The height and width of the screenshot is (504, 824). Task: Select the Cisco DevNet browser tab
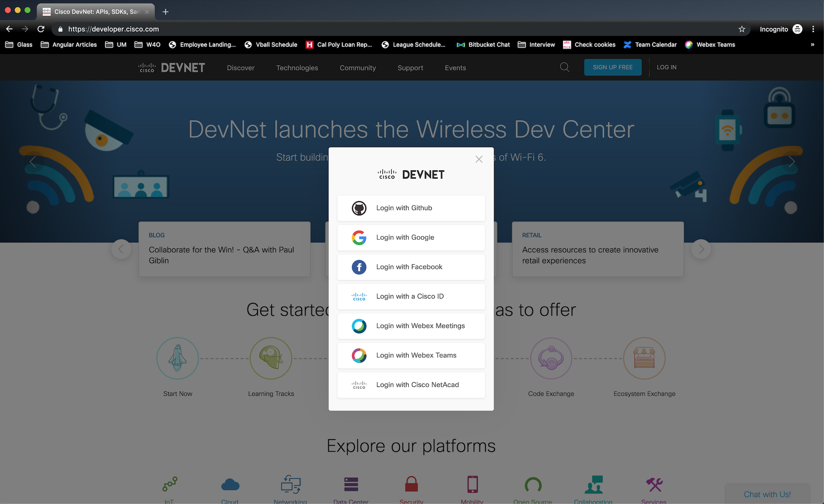pyautogui.click(x=95, y=12)
